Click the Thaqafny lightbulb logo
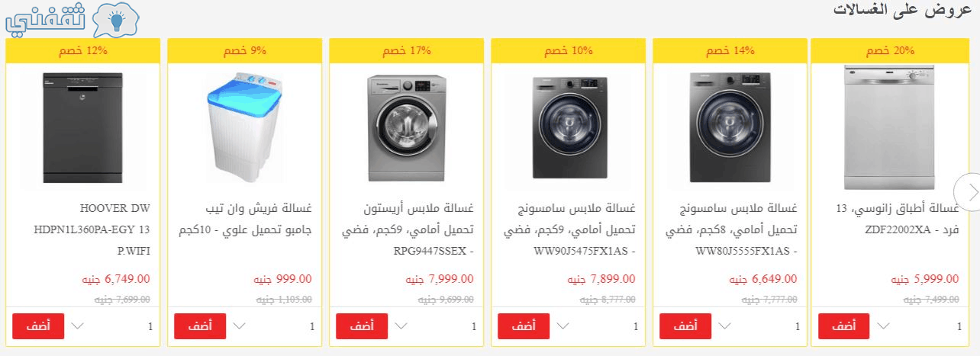 tap(73, 21)
